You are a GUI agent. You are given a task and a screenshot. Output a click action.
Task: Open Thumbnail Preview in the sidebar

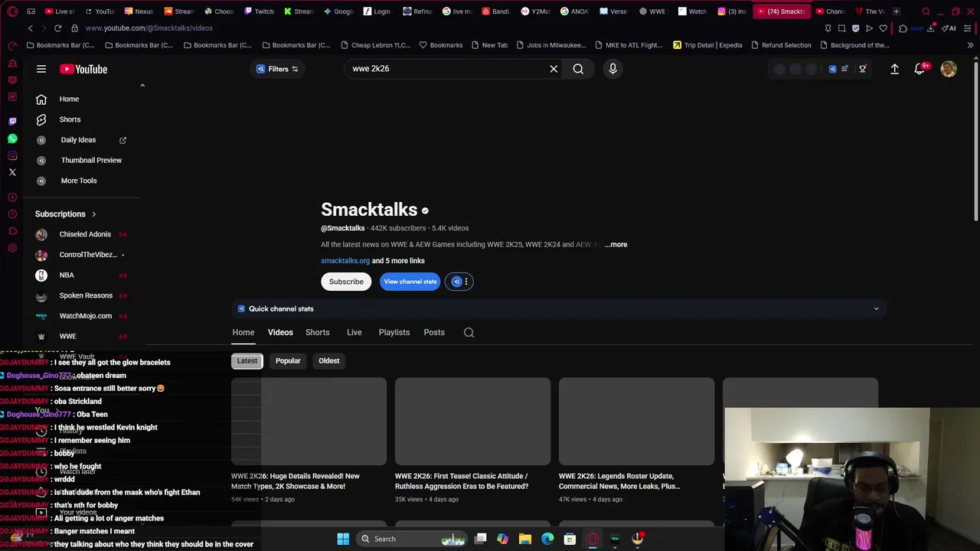[91, 160]
